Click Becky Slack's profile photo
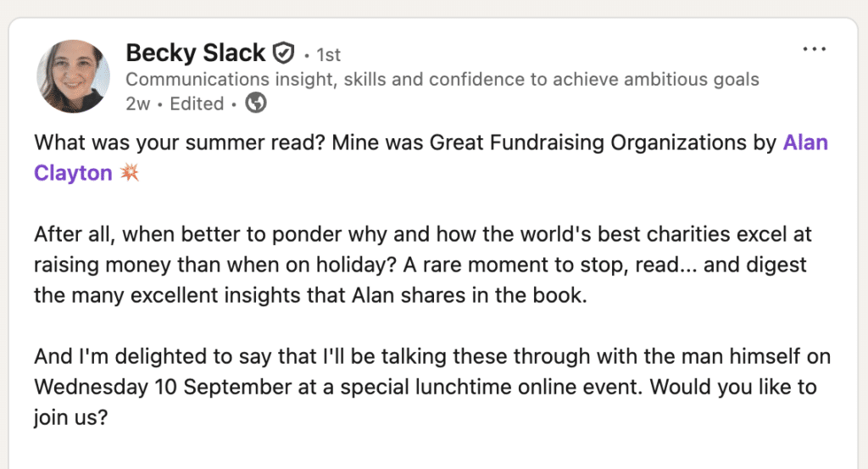 tap(74, 76)
